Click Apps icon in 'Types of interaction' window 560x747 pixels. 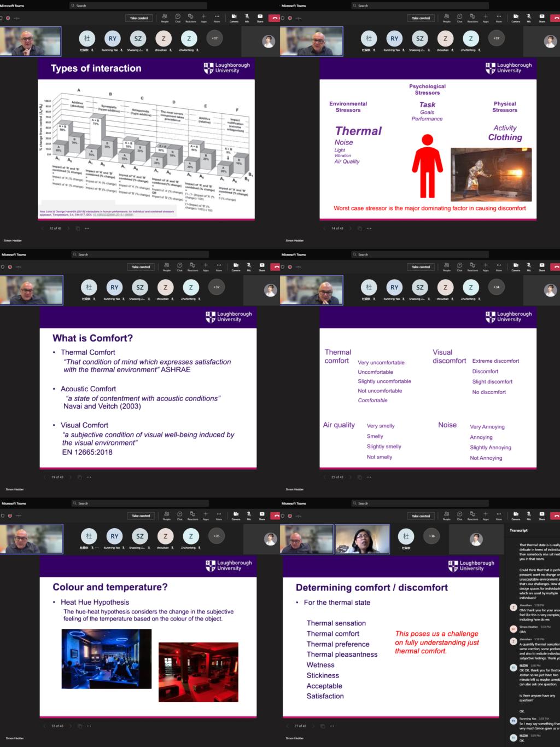(204, 18)
